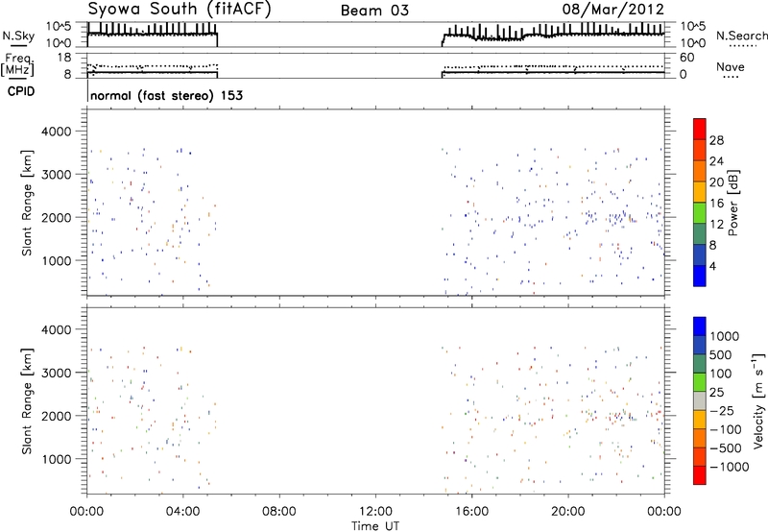
Task: Click the '28' label on the Power color bar
Action: point(716,140)
